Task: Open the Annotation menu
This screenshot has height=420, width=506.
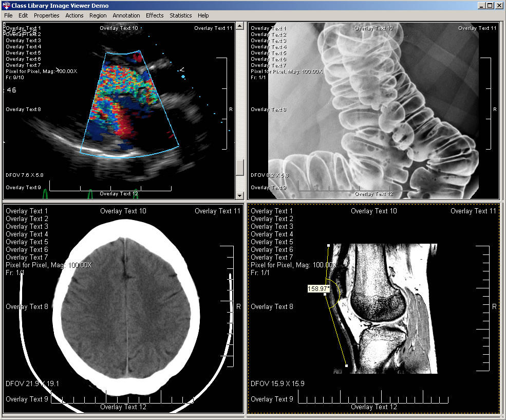Action: pyautogui.click(x=126, y=15)
